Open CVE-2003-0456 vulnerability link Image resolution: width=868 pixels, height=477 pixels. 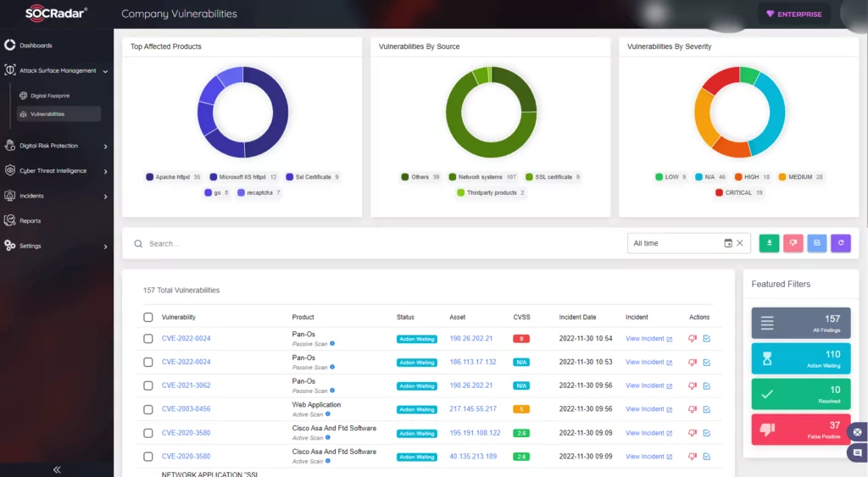(x=186, y=409)
